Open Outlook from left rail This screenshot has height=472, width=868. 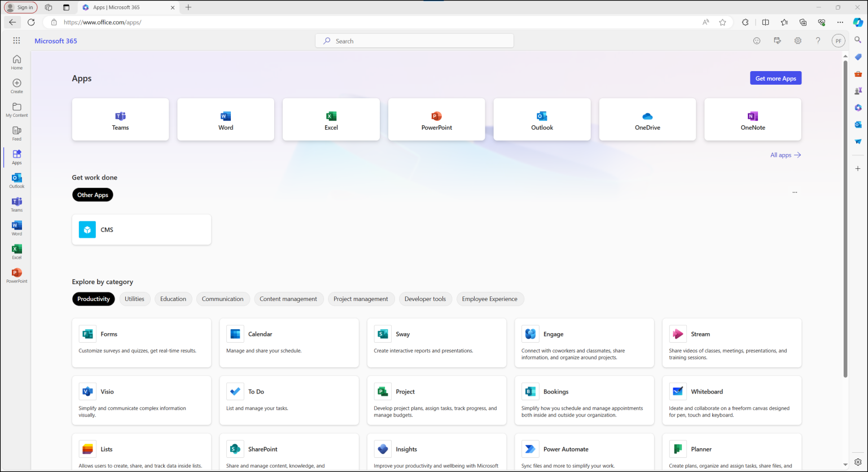pos(17,181)
